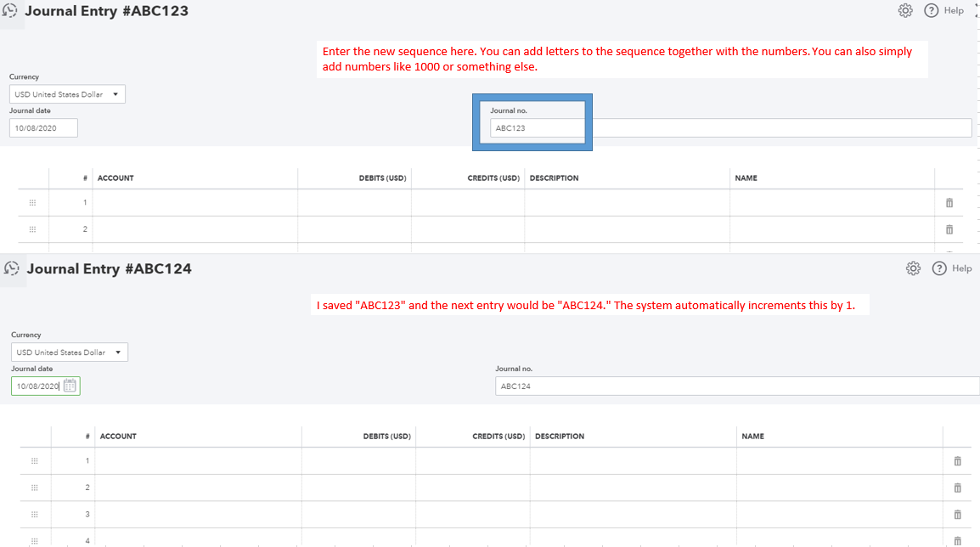This screenshot has width=980, height=547.
Task: Click Description cell of row 2 in ABC124 table
Action: [634, 488]
